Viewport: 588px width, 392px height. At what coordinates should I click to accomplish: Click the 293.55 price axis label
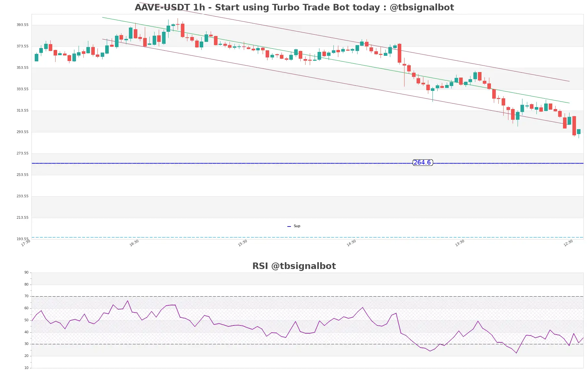pyautogui.click(x=22, y=132)
